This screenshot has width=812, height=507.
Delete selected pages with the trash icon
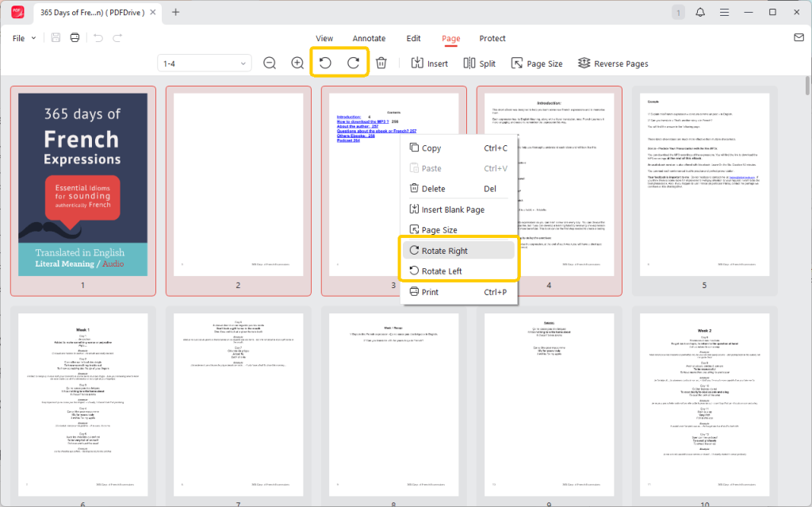pyautogui.click(x=381, y=62)
